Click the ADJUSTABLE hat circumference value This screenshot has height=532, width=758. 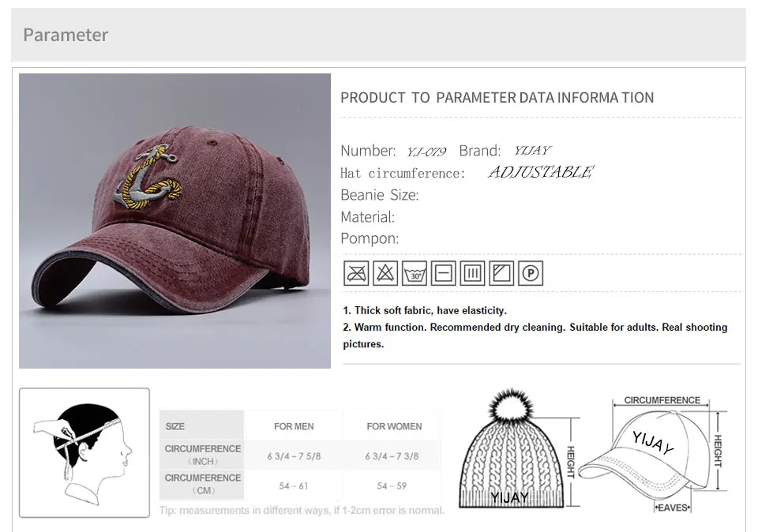[541, 172]
